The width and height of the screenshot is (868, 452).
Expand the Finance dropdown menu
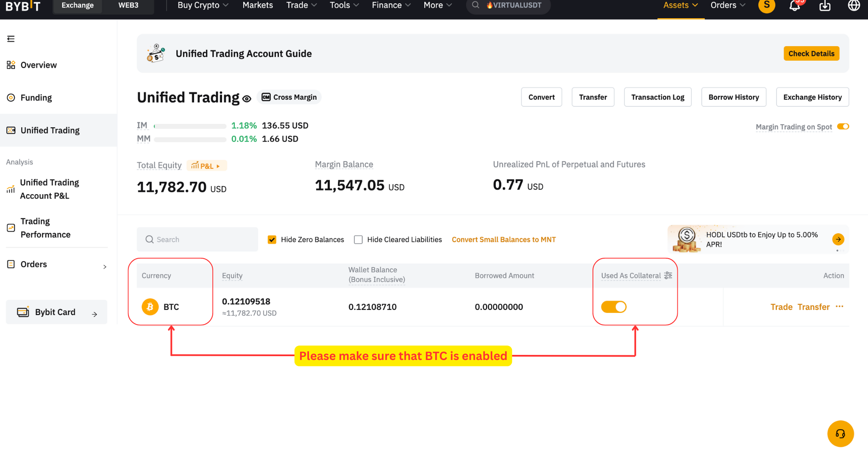391,5
